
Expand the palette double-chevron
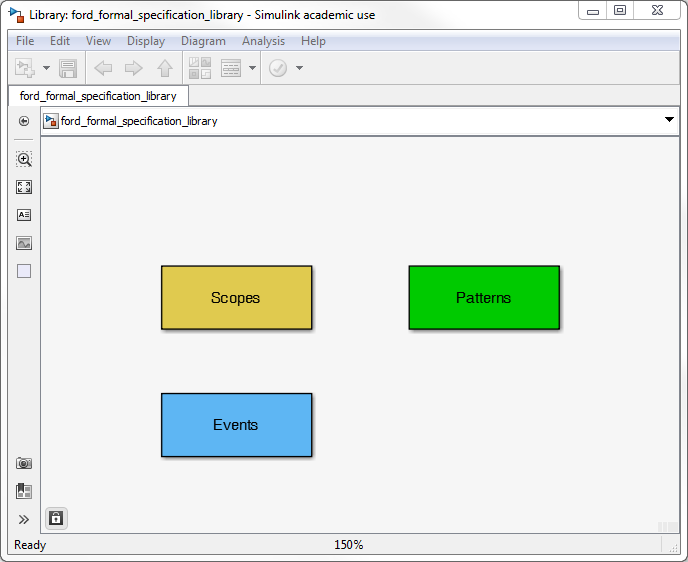24,519
